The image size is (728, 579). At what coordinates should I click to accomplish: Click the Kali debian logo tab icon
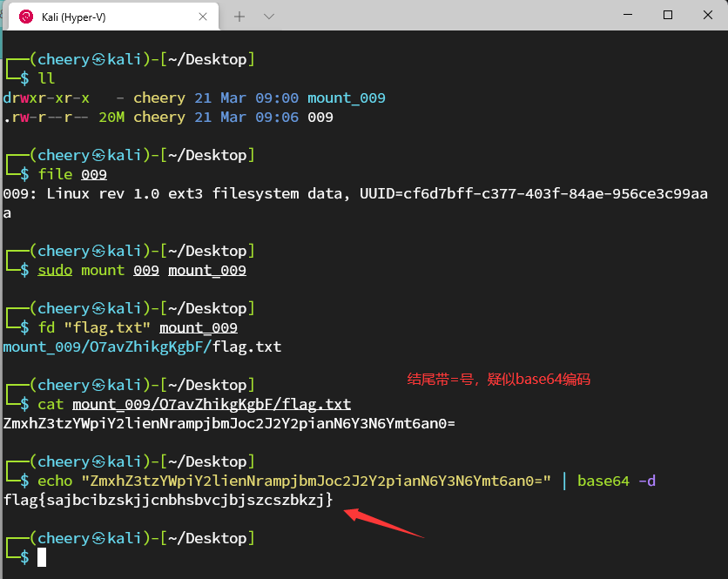point(26,17)
